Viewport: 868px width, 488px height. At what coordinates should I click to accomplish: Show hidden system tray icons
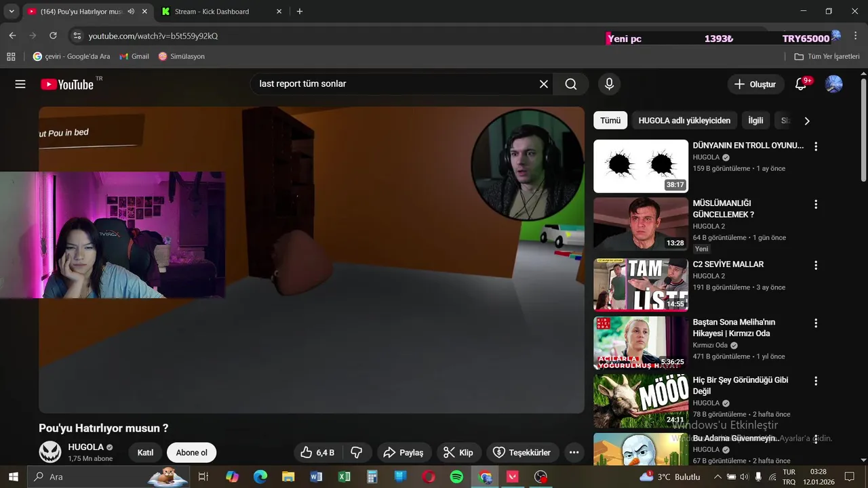pos(717,476)
